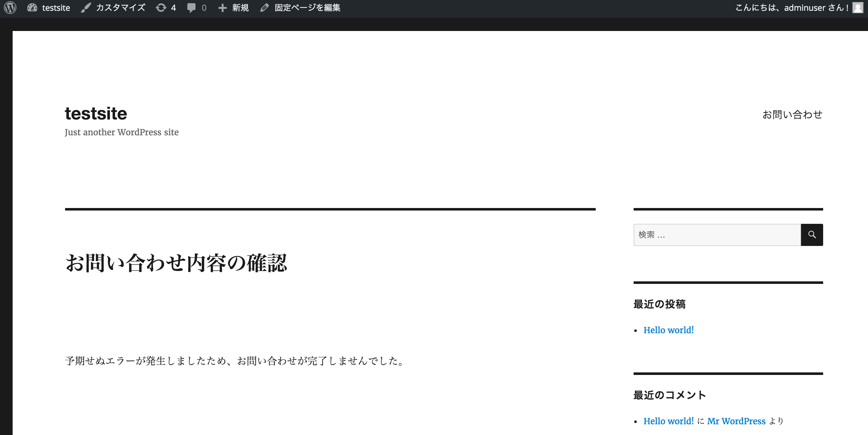
Task: Click the 新規 plus icon
Action: 223,7
